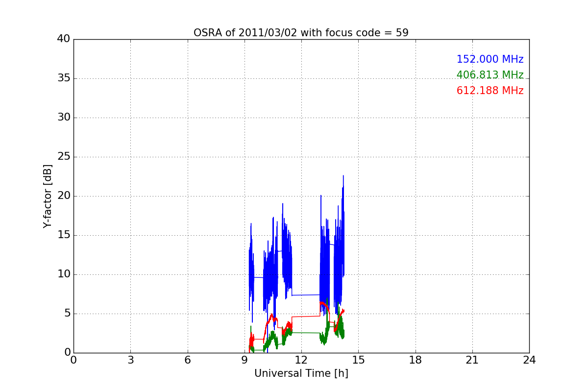Click the x-axis tick label 24

click(529, 360)
